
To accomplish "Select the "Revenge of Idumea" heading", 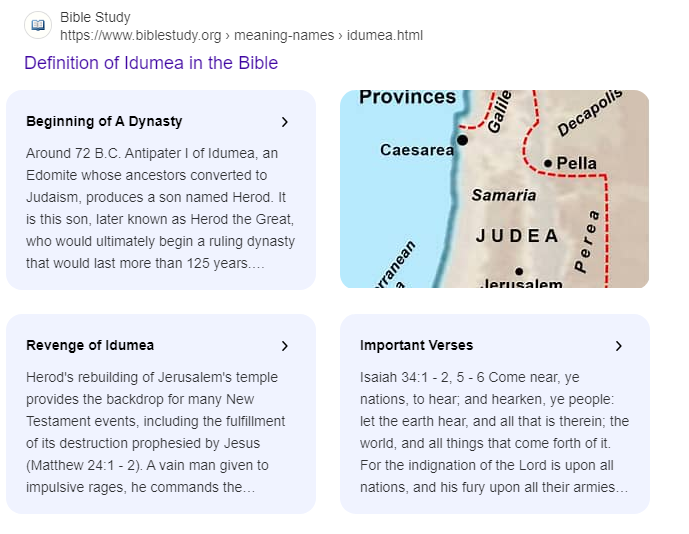I will pyautogui.click(x=90, y=346).
